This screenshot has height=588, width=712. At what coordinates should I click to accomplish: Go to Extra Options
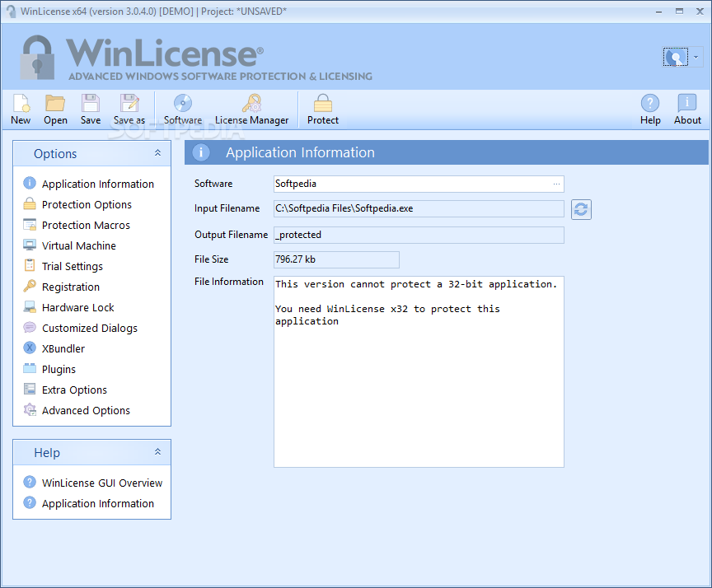pyautogui.click(x=74, y=390)
